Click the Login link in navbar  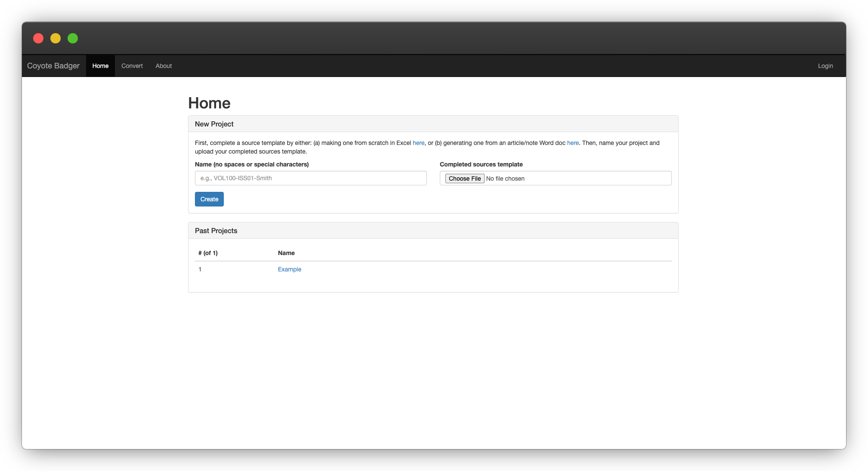pyautogui.click(x=825, y=66)
